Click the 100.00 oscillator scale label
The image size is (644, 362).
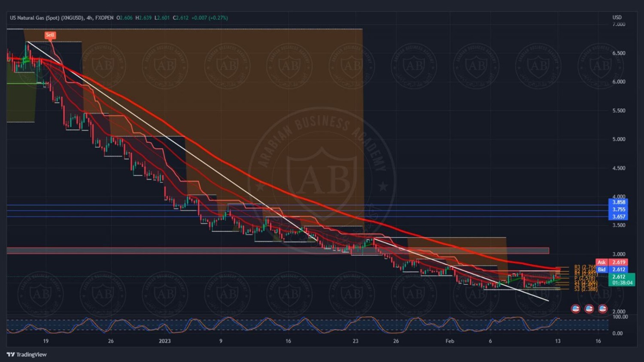coord(620,317)
